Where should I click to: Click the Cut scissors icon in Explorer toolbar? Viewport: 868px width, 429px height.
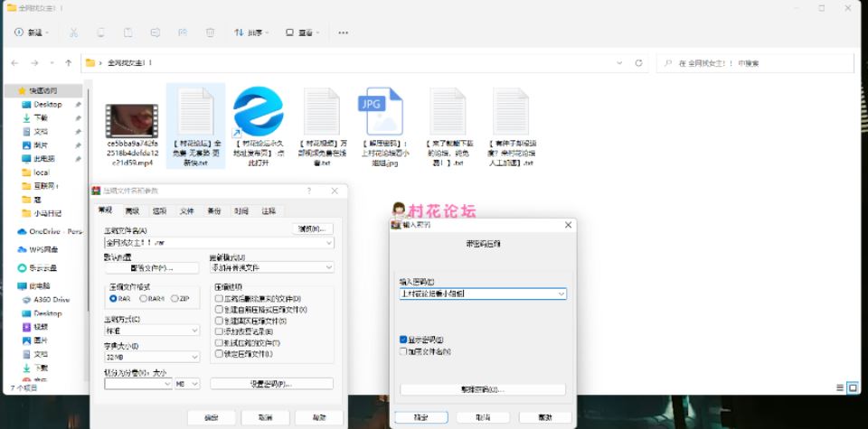pyautogui.click(x=73, y=33)
